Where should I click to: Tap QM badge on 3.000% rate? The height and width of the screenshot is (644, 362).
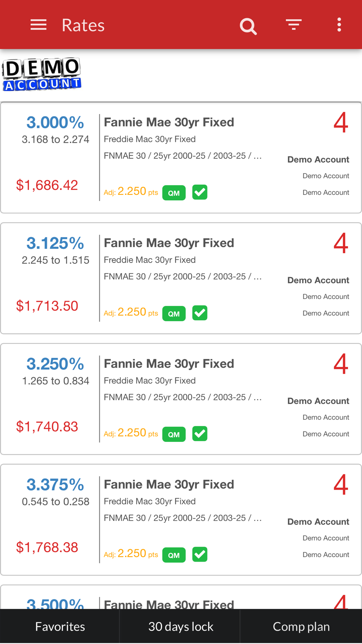click(x=174, y=193)
